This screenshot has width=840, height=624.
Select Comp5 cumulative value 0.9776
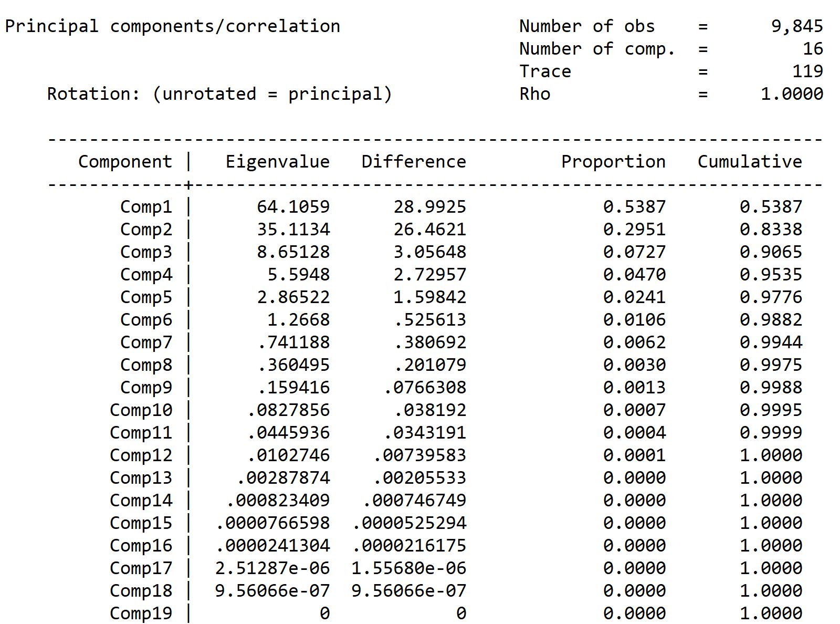pos(771,297)
